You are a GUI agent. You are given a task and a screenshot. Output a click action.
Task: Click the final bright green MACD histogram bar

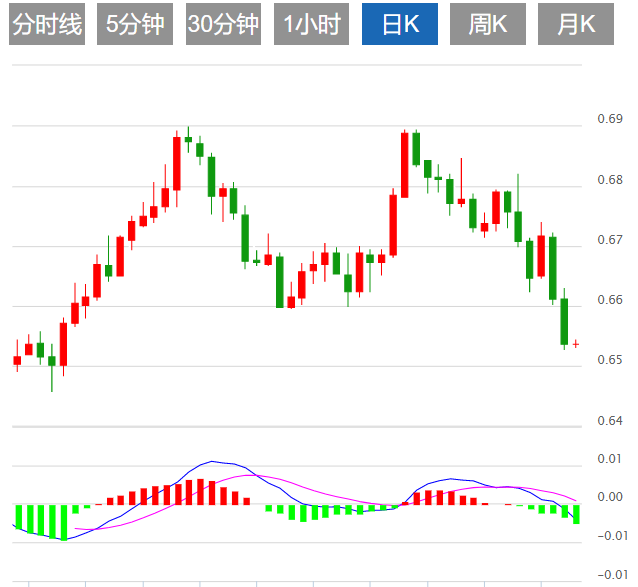pos(576,514)
